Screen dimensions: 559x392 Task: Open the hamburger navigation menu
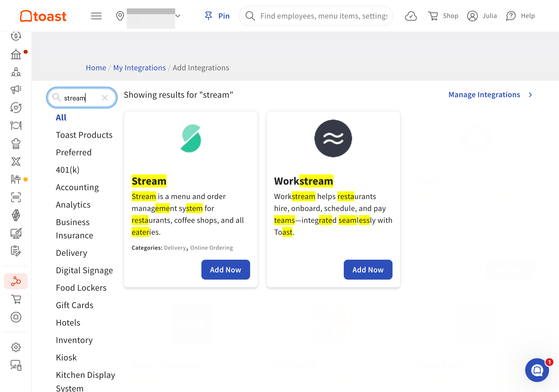[x=96, y=16]
